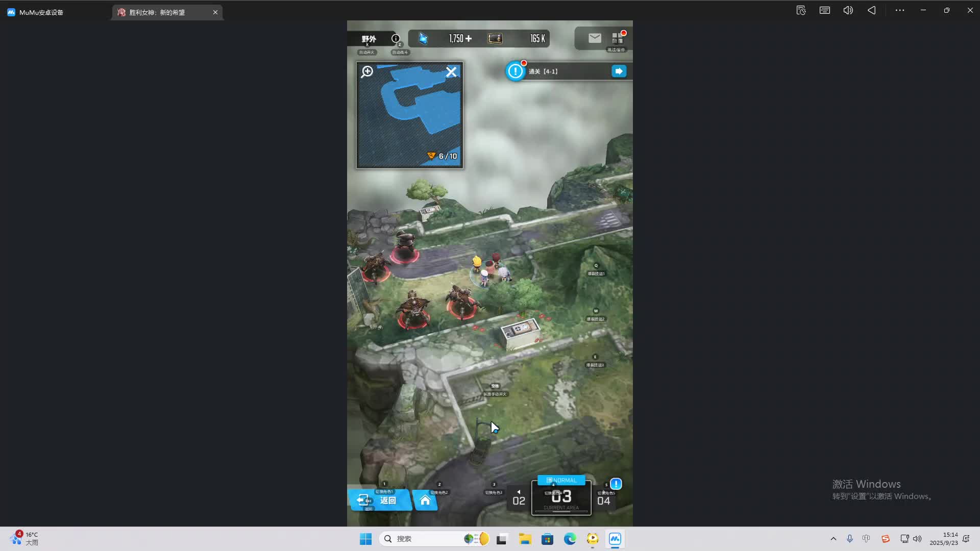Open NORMAL difficulty selector
Image resolution: width=980 pixels, height=551 pixels.
coord(561,480)
